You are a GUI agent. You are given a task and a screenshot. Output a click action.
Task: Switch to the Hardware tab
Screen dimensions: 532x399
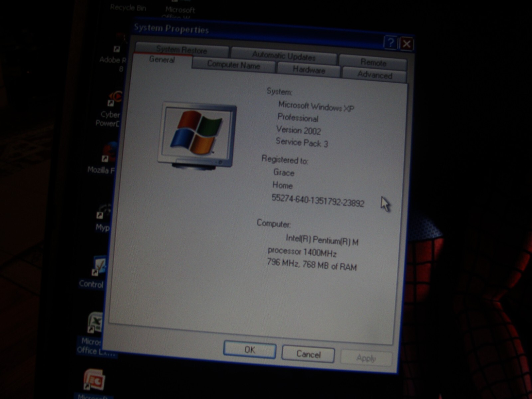tap(309, 70)
